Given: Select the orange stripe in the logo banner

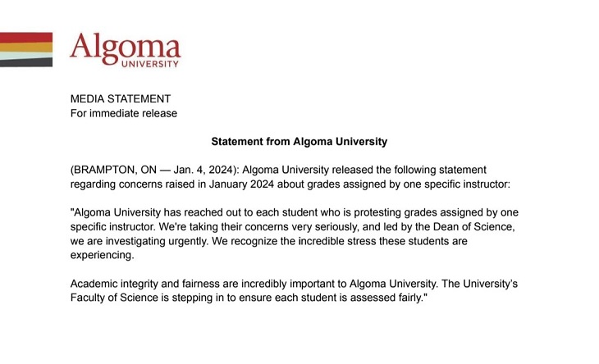Looking at the screenshot, I should (26, 47).
